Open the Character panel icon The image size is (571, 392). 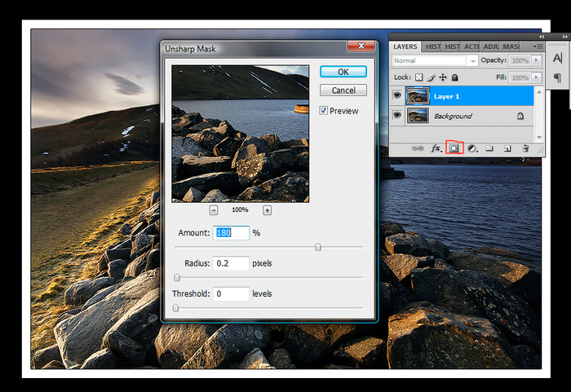coord(558,59)
